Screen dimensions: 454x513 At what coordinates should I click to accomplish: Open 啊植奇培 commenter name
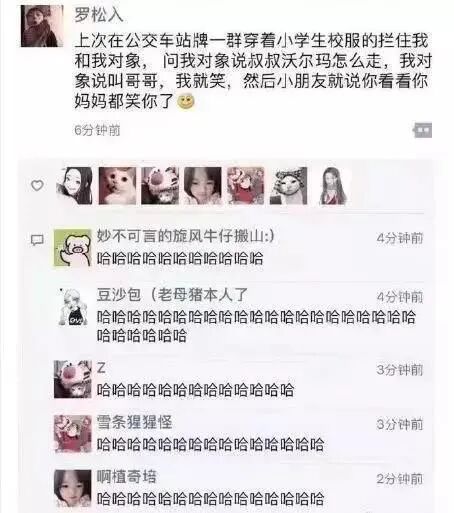127,477
